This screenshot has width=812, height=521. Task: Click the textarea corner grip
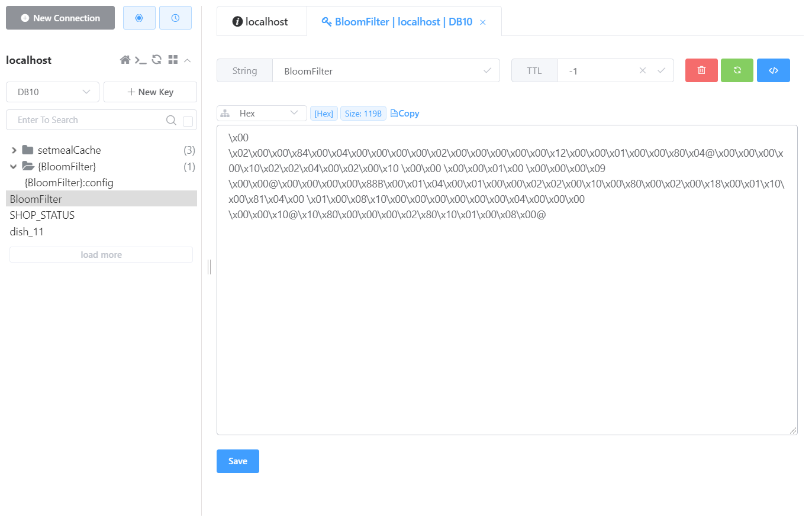(793, 431)
